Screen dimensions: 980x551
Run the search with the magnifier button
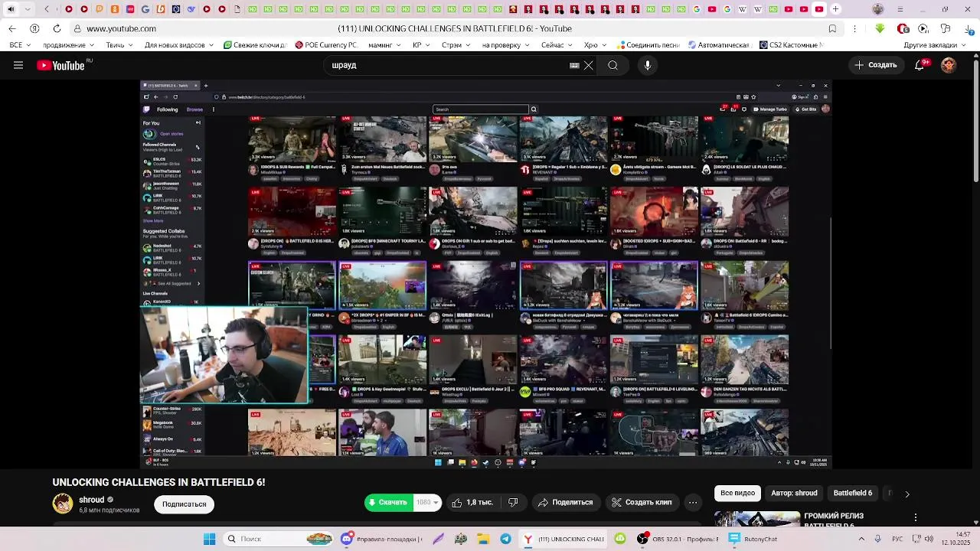[x=612, y=65]
